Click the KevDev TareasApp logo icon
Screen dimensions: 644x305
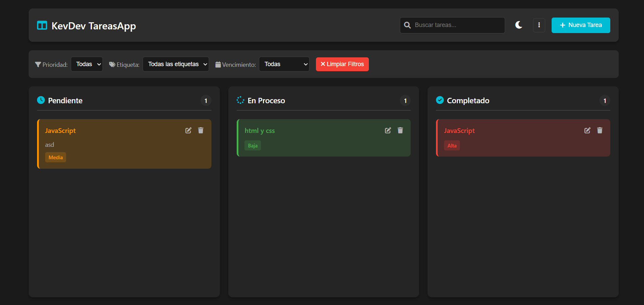pos(42,26)
